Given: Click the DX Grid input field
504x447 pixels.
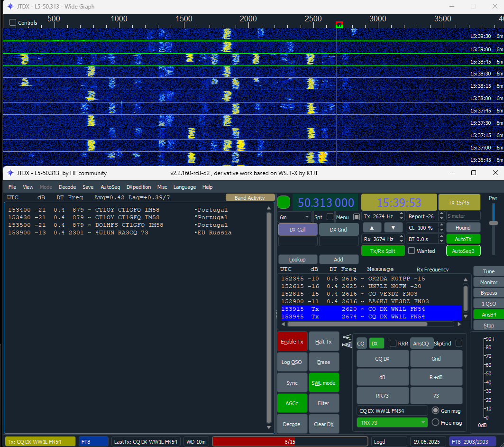Looking at the screenshot, I should pos(339,241).
